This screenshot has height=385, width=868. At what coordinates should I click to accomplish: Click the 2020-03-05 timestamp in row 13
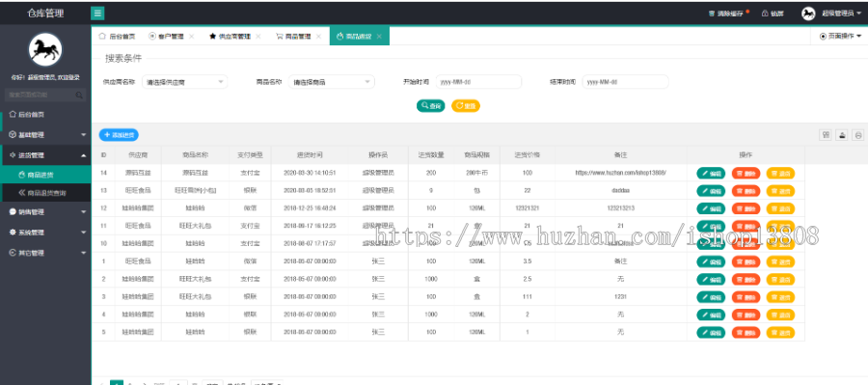310,190
